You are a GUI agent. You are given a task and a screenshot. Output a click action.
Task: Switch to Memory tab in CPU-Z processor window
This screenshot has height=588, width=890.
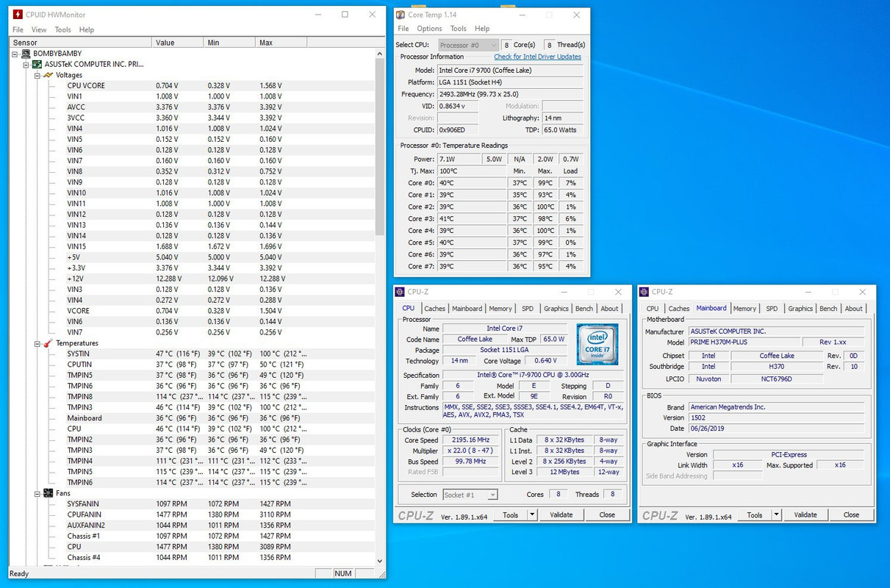point(500,309)
